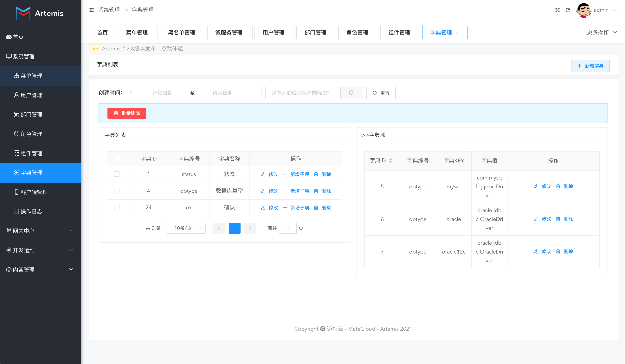Viewport: 625px width, 364px height.
Task: Close the 字典管理 tab
Action: tap(457, 33)
